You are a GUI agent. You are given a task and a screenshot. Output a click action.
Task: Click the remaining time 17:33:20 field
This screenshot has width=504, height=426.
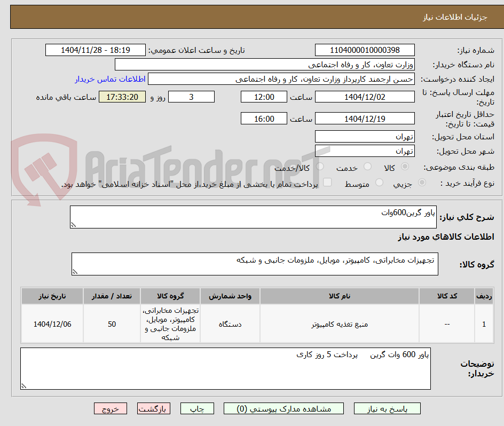(122, 97)
